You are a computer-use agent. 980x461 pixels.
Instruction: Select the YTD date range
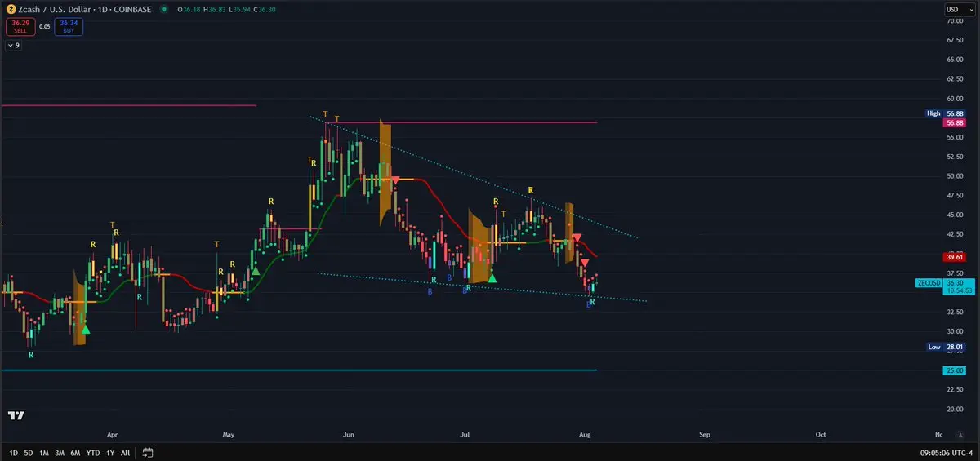[x=93, y=452]
